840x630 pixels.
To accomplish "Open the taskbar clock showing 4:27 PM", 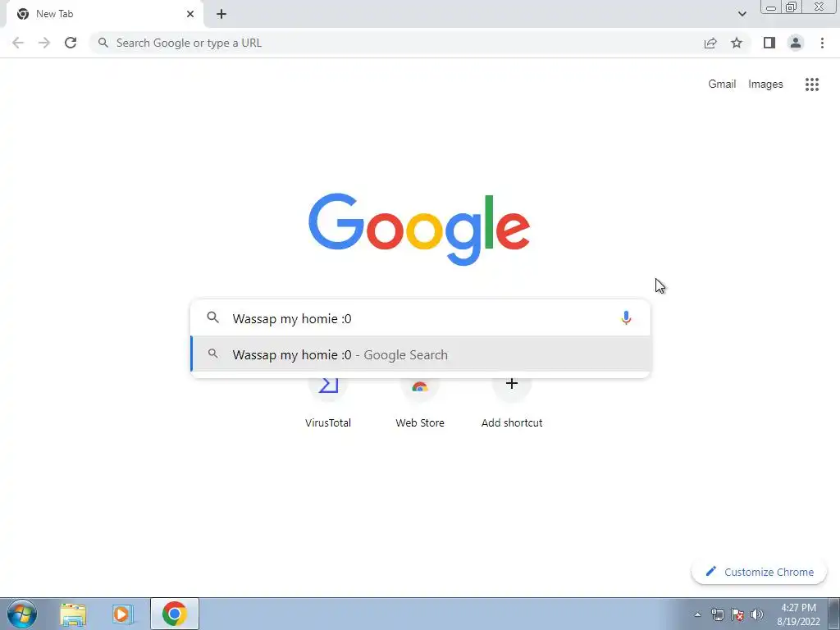I will 798,614.
